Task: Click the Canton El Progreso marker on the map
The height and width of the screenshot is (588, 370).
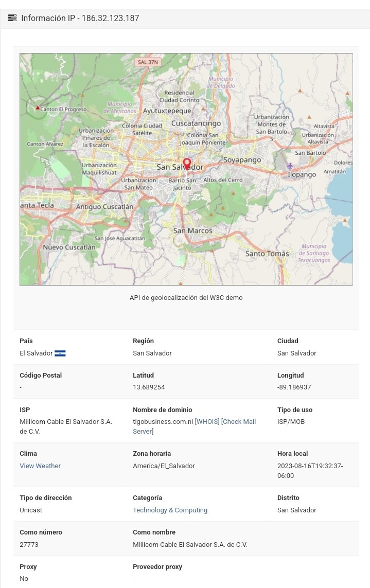Action: click(38, 109)
